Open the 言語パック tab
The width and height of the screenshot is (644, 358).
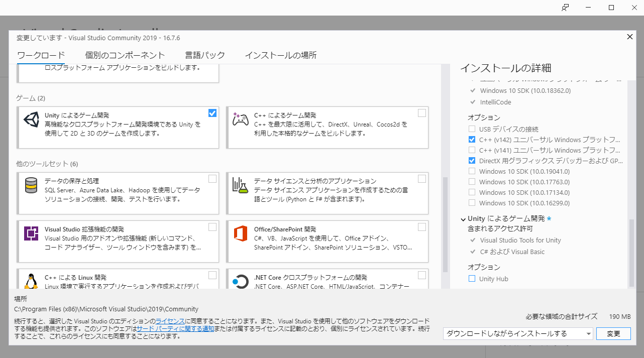204,55
